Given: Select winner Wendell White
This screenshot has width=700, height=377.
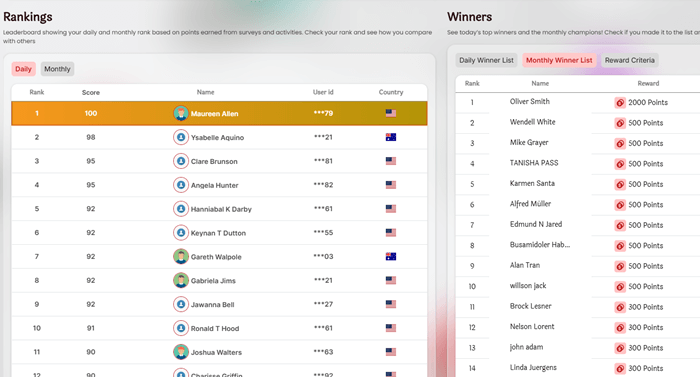Looking at the screenshot, I should pyautogui.click(x=533, y=122).
